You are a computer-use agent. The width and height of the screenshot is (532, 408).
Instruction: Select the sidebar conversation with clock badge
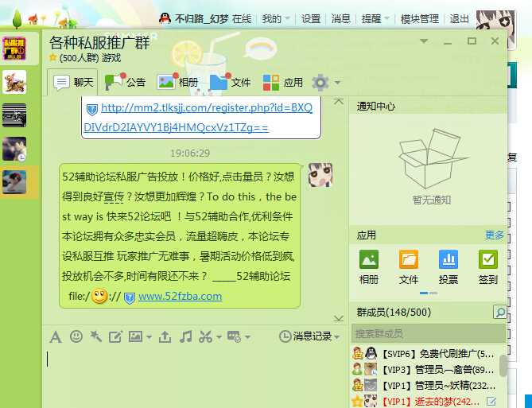pyautogui.click(x=14, y=149)
